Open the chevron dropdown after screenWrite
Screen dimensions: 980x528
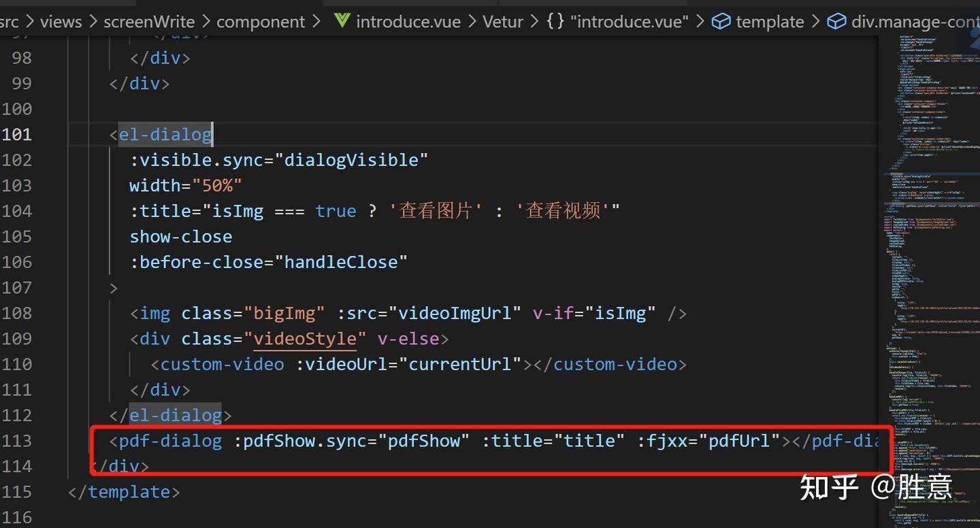[206, 21]
